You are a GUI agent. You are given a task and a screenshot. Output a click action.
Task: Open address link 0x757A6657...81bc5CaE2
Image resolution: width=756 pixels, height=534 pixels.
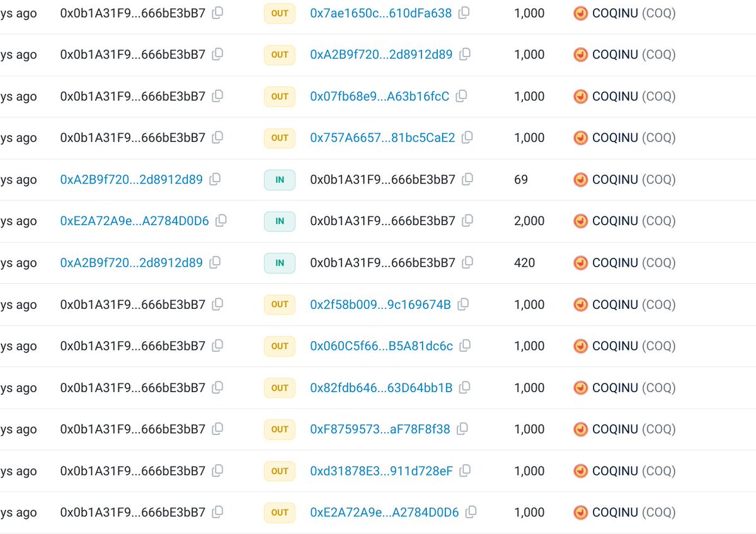click(382, 137)
